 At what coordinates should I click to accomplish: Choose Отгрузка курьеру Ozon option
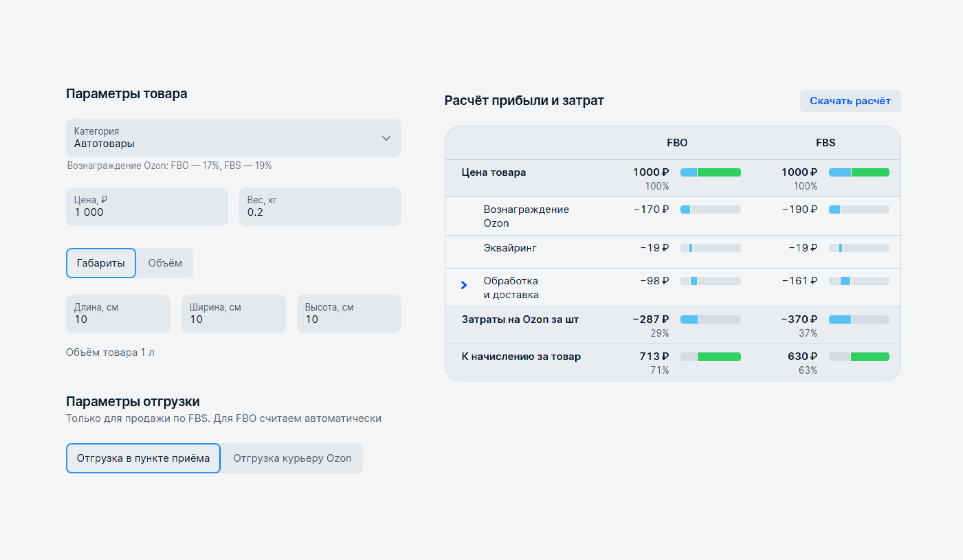coord(292,458)
